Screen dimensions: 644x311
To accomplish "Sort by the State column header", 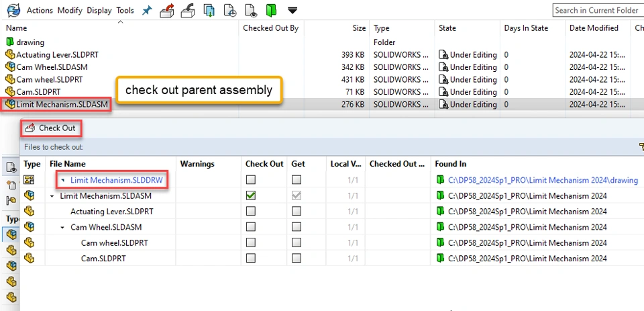I will pyautogui.click(x=447, y=28).
